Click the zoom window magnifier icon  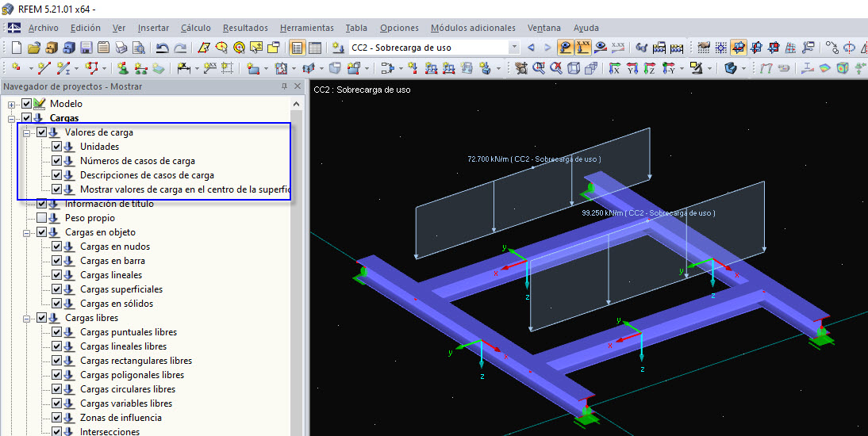[539, 68]
